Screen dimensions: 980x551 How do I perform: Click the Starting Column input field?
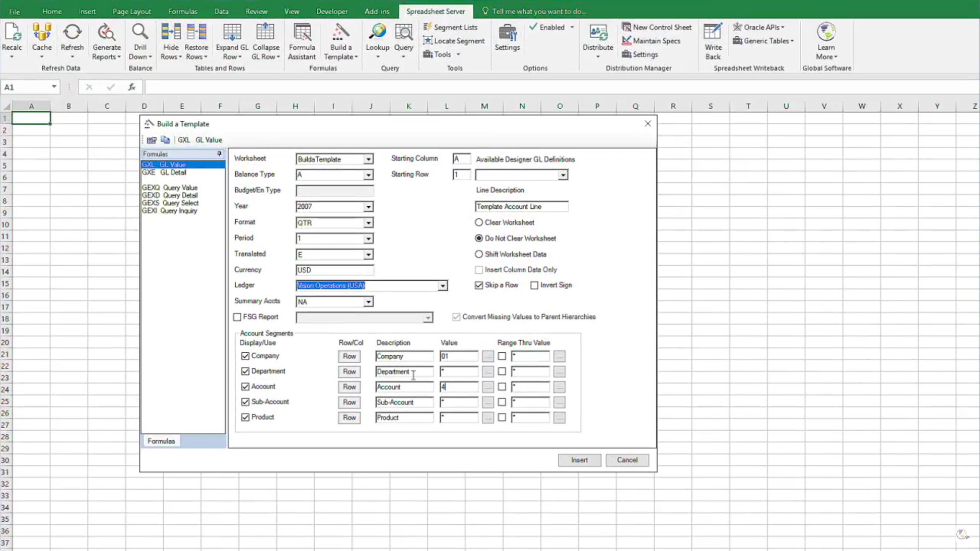[461, 158]
